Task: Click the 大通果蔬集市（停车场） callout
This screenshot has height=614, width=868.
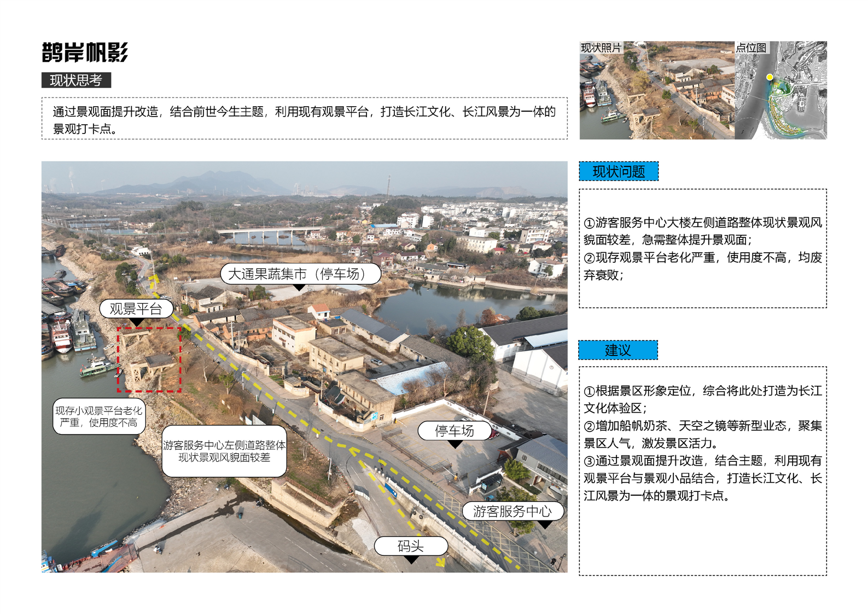Action: click(300, 274)
